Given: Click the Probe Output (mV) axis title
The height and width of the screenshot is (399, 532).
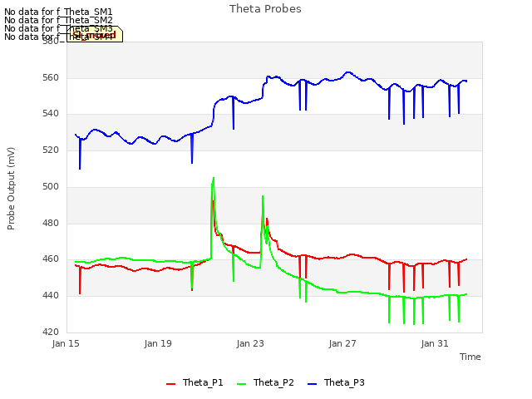Looking at the screenshot, I should (x=11, y=189).
